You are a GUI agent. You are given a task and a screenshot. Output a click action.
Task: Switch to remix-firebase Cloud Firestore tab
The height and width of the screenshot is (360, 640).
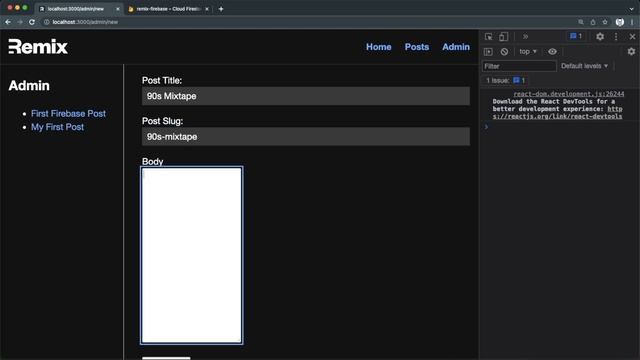[x=168, y=9]
